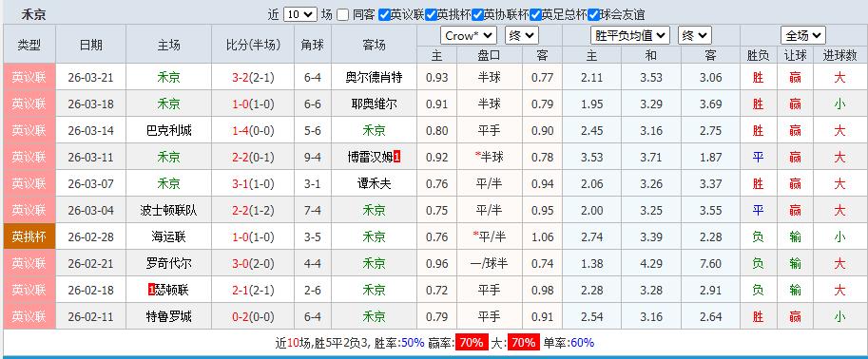Click the 60% 单率 value
This screenshot has height=359, width=868.
point(582,343)
